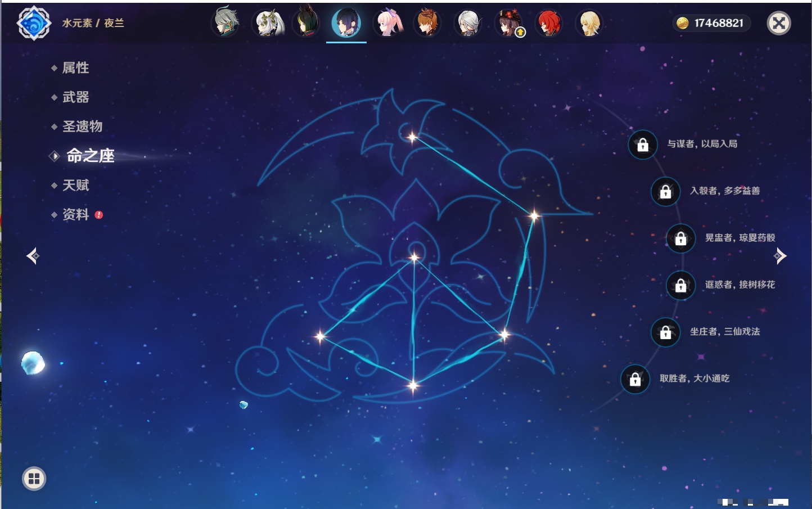Open constellation label 与谋者,以局入局
Viewport: 812px width, 509px height.
(x=702, y=144)
